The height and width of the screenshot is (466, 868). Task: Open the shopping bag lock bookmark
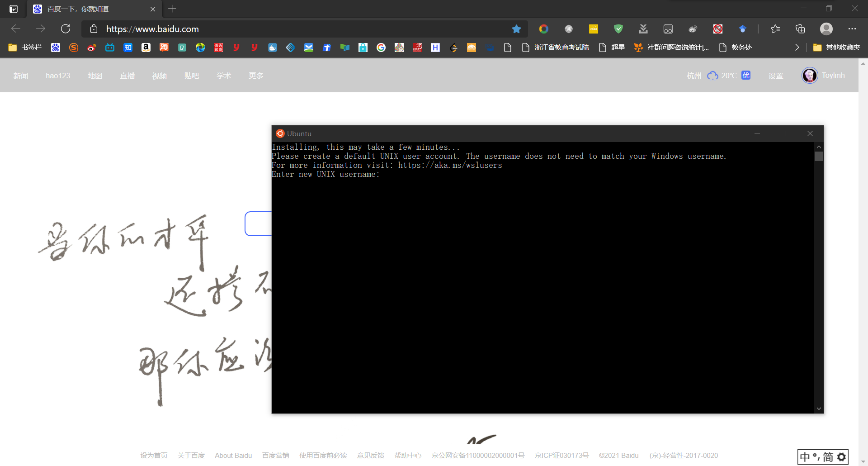coord(363,48)
